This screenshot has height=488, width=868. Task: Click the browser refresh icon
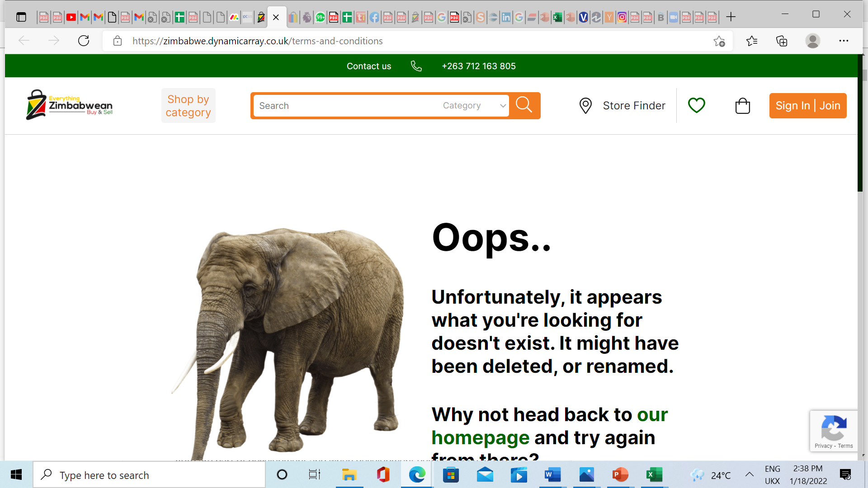pos(84,41)
